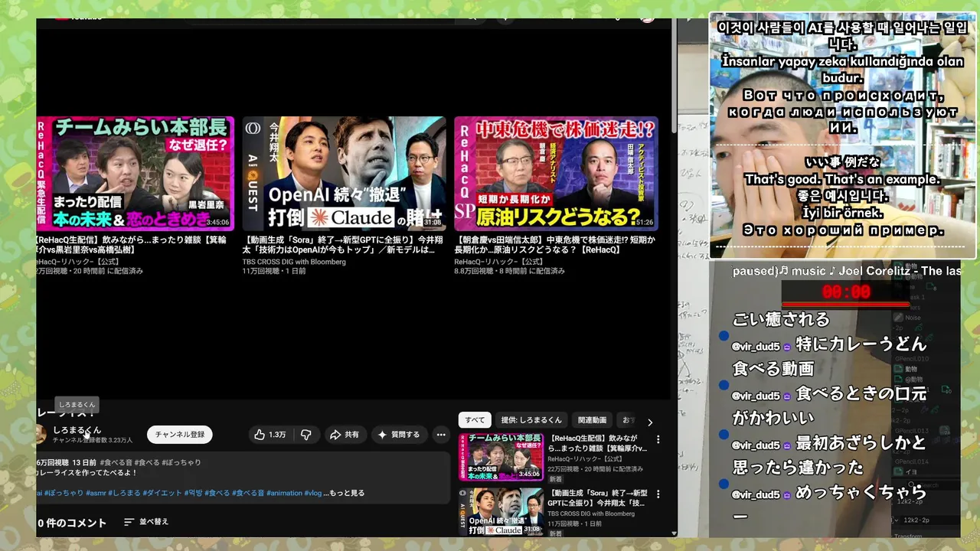Open options menu for sidebar ReHacQ生配信 video

pos(658,440)
